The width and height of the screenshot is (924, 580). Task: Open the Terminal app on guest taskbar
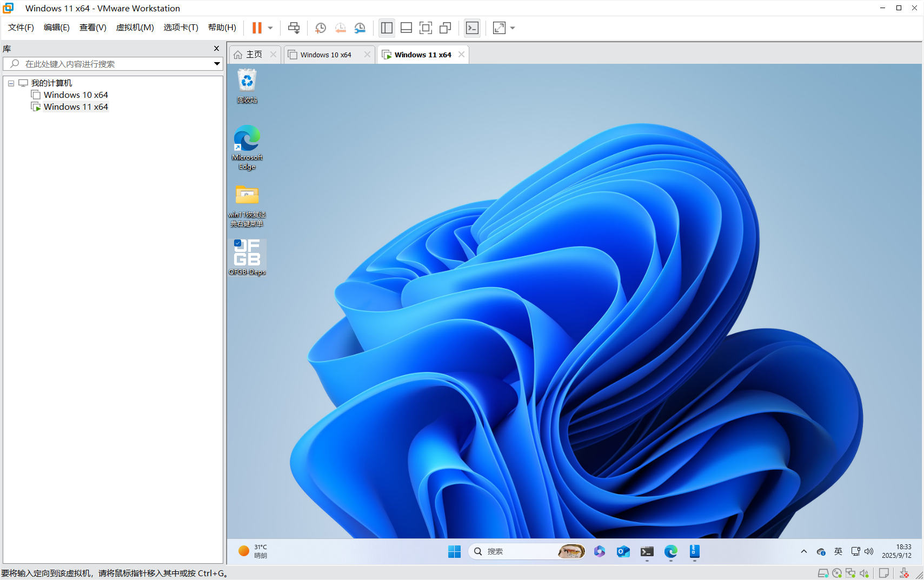(647, 551)
